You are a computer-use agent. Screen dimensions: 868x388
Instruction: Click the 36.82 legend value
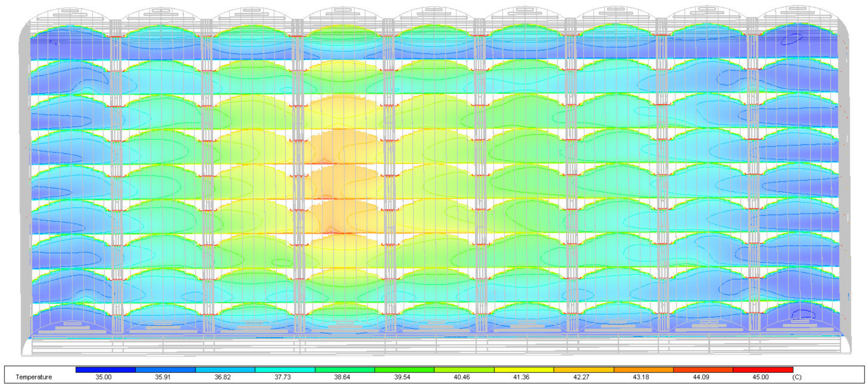223,377
